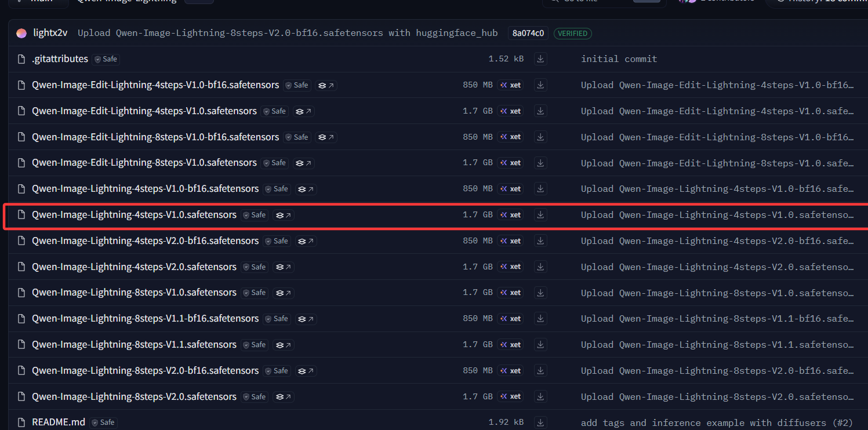View the 'initial commit' commit message
Viewport: 868px width, 430px height.
point(619,59)
